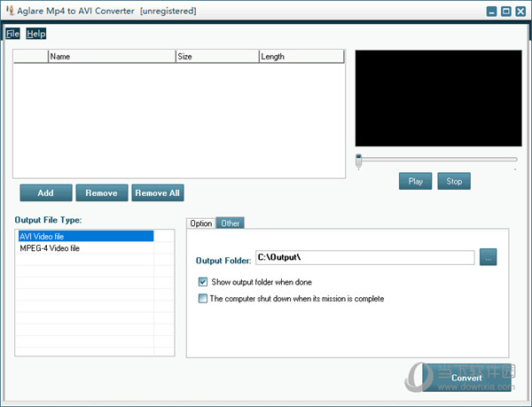Click the video preview area

point(438,98)
